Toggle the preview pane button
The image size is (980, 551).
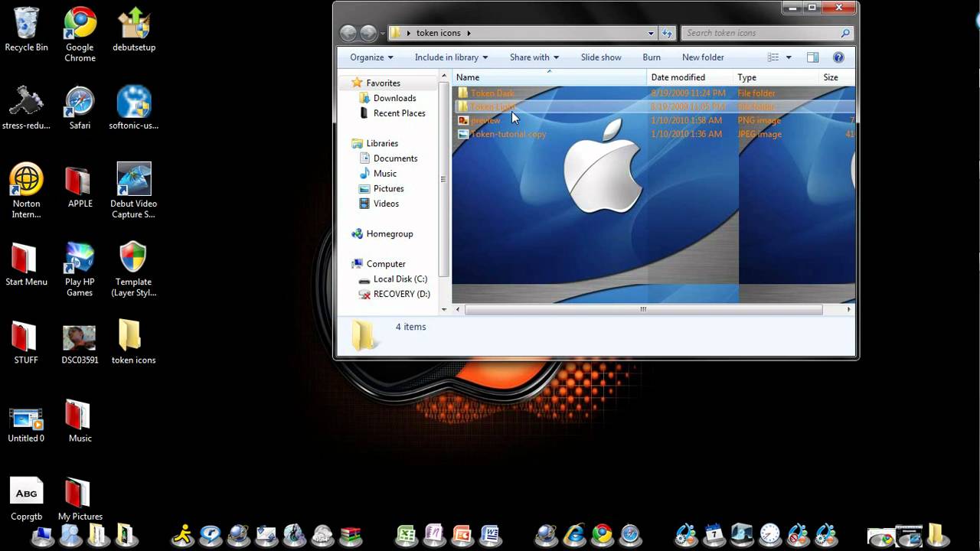(813, 57)
